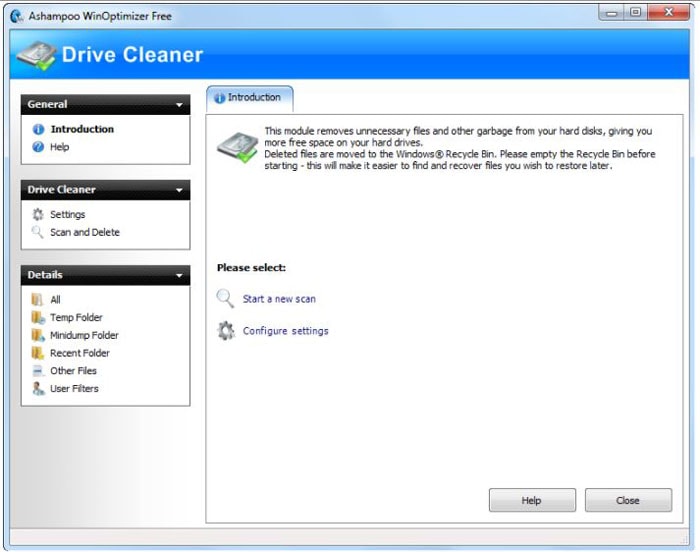700x552 pixels.
Task: Open Introduction in the General panel
Action: (x=82, y=129)
